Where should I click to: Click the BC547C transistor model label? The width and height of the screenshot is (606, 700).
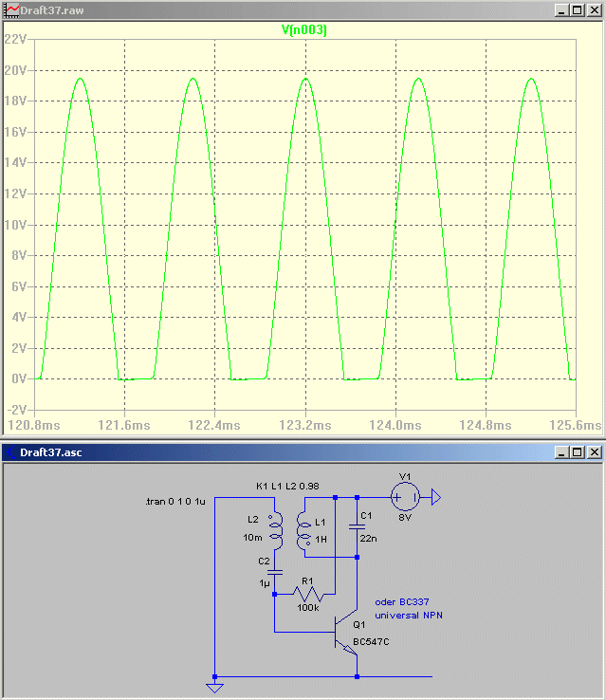(371, 641)
